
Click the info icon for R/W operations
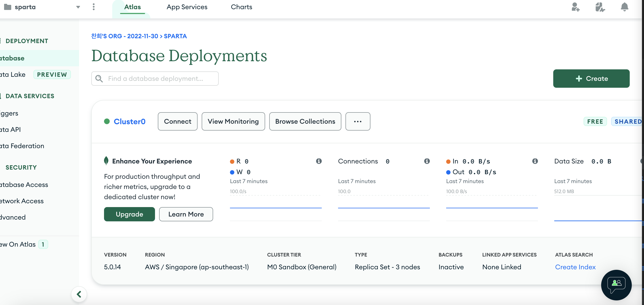pos(319,161)
